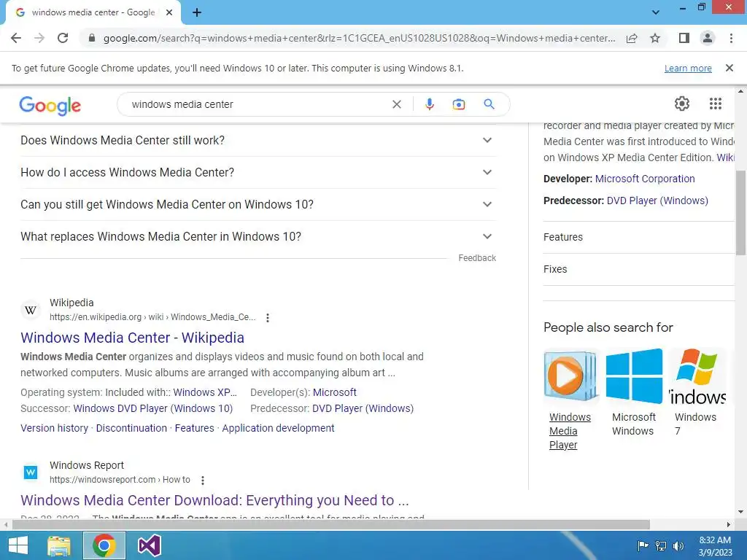Image resolution: width=747 pixels, height=560 pixels.
Task: Open the Microsoft Windows thumbnail
Action: [634, 376]
